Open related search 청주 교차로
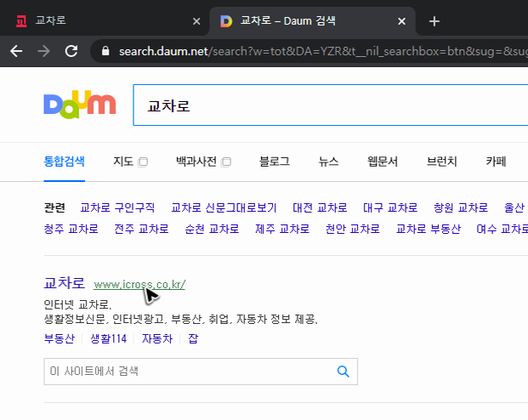This screenshot has width=528, height=420. click(x=71, y=229)
